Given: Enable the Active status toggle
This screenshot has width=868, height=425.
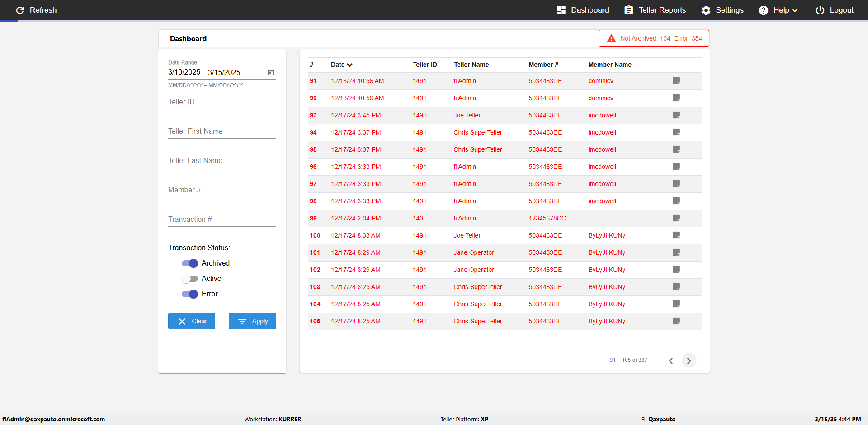Looking at the screenshot, I should pyautogui.click(x=190, y=279).
